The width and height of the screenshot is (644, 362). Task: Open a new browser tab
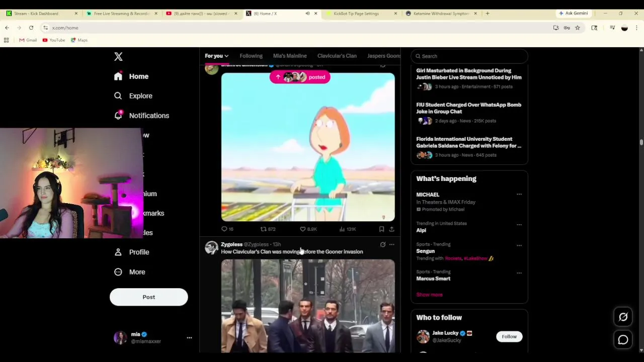click(487, 14)
